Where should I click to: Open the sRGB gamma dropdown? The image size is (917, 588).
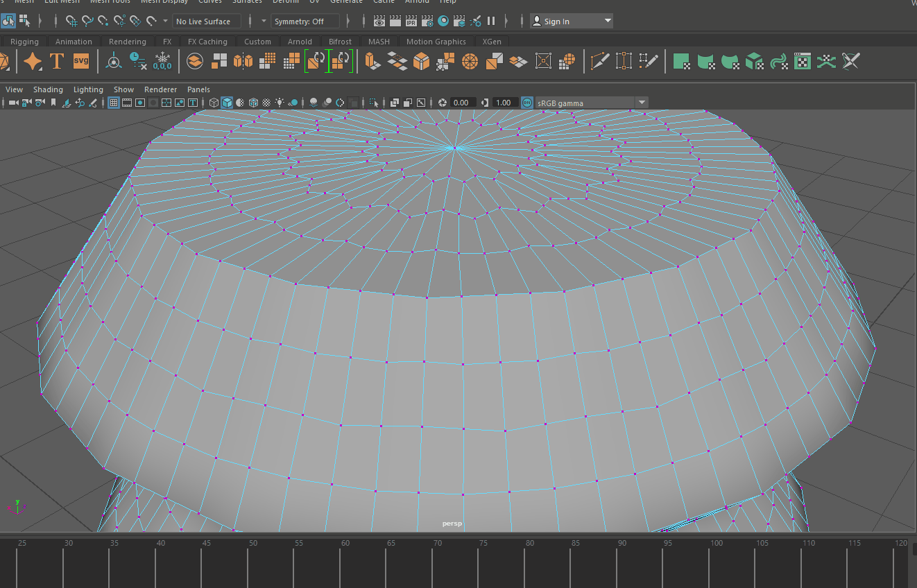pos(592,103)
